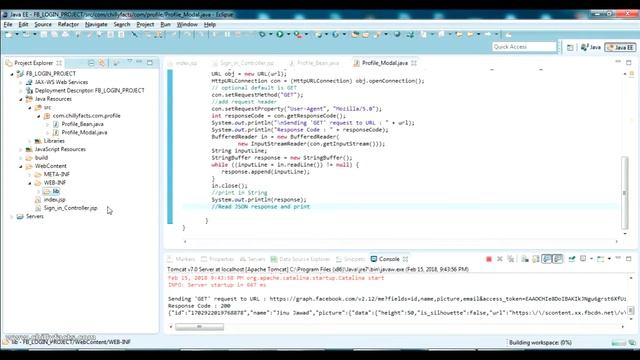Click the Run Last Tool red toolbox icon
This screenshot has height=360, width=640.
coord(298,35)
